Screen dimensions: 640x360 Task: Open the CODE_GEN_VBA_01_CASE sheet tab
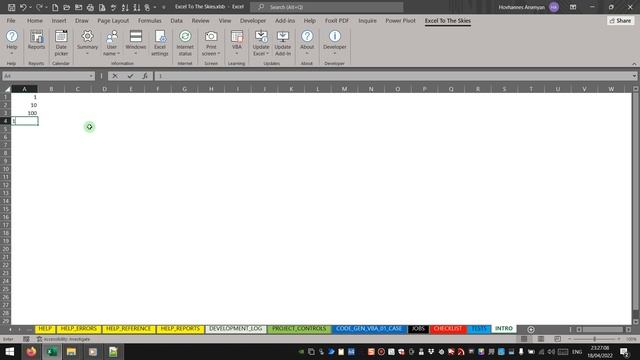tap(369, 329)
